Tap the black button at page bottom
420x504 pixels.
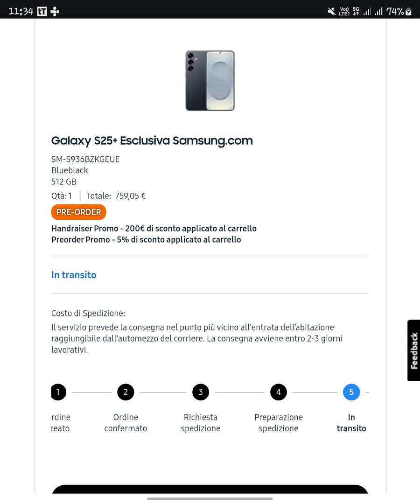click(x=210, y=490)
